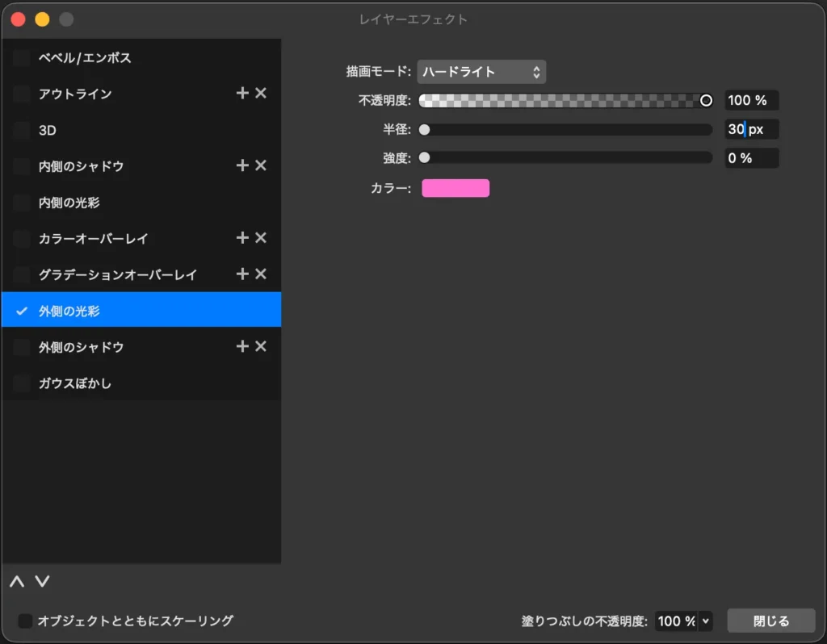Screen dimensions: 827x644
Task: Enable the ベベル/エンボス effect checkbox
Action: tap(20, 56)
